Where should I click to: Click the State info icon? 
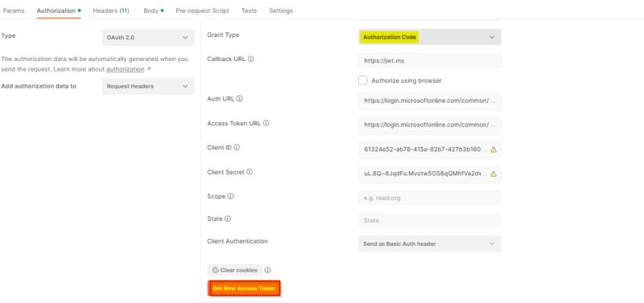coord(228,219)
